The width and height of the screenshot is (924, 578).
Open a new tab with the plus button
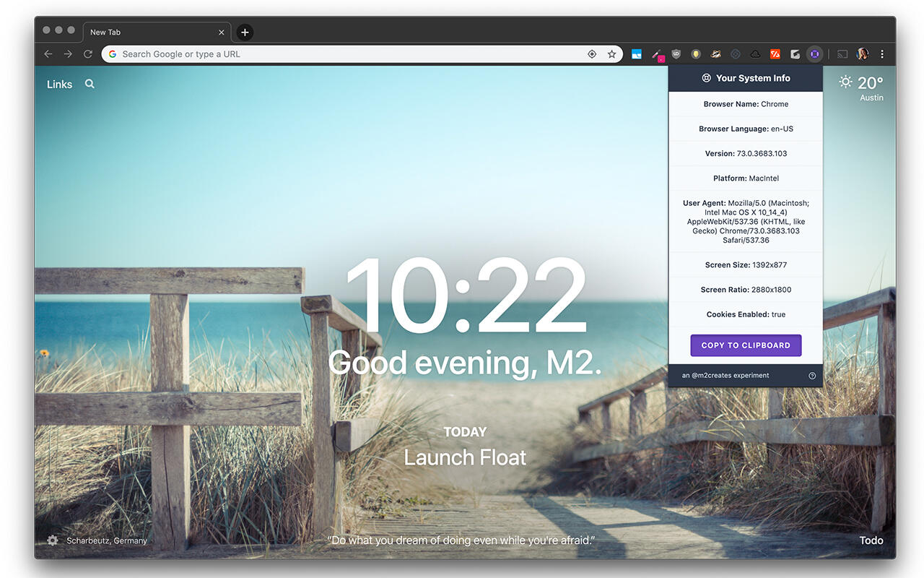click(x=245, y=32)
